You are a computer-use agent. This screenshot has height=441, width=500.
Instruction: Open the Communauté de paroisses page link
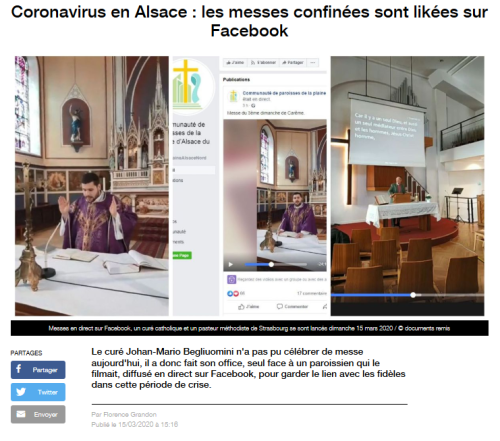click(284, 93)
